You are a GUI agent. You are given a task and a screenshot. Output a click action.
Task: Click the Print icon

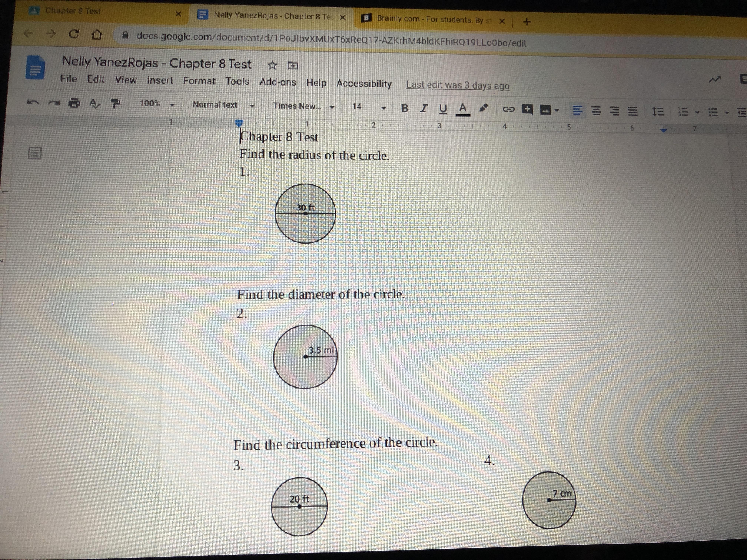(74, 103)
